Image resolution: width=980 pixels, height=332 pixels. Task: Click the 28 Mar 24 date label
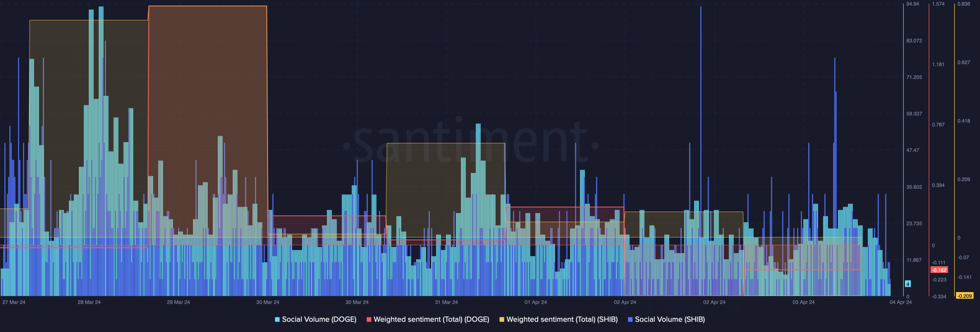coord(89,302)
